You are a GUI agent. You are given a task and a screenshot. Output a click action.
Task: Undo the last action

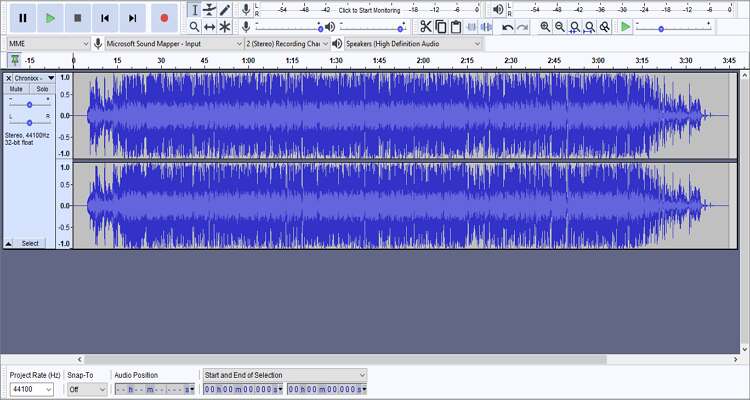(x=507, y=27)
